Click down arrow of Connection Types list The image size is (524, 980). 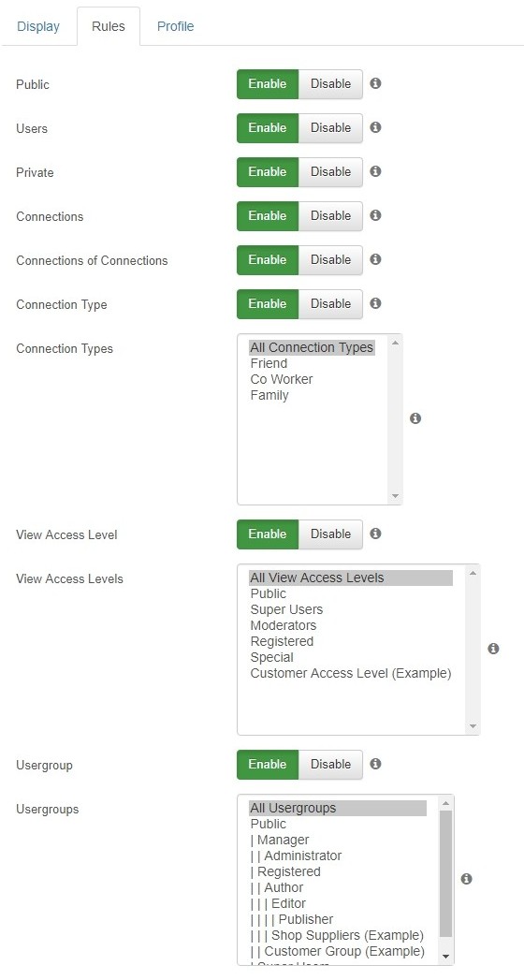(x=395, y=496)
